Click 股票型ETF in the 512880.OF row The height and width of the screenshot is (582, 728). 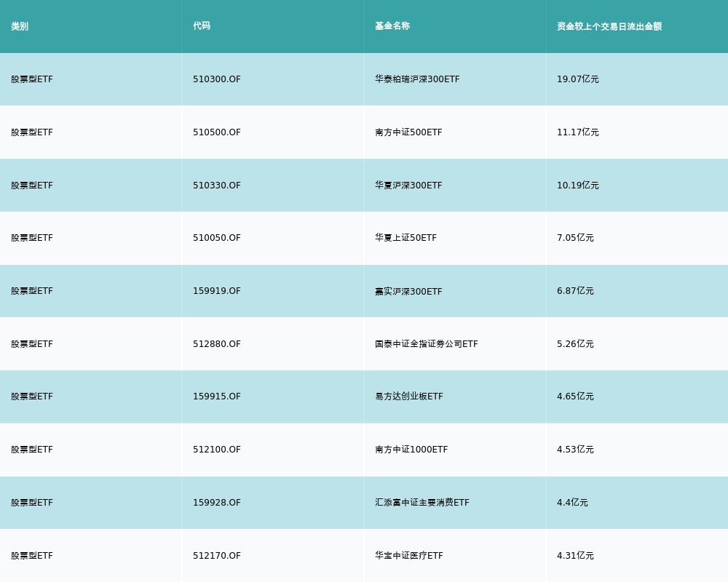tap(32, 344)
